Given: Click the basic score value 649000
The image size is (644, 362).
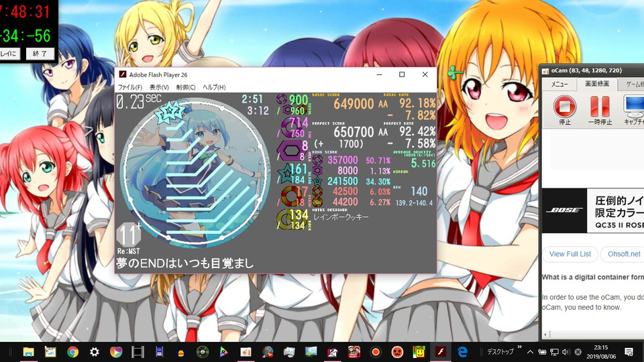Looking at the screenshot, I should [x=354, y=104].
